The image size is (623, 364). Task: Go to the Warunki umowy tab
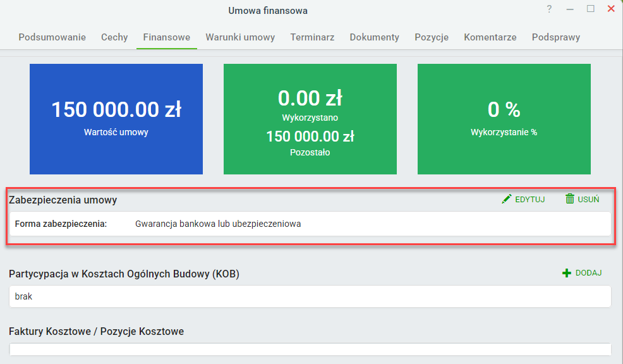(240, 37)
